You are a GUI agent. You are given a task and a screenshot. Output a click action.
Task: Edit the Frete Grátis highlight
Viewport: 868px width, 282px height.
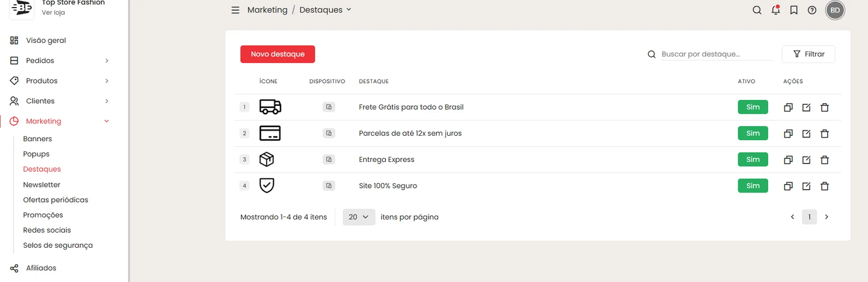pos(807,108)
